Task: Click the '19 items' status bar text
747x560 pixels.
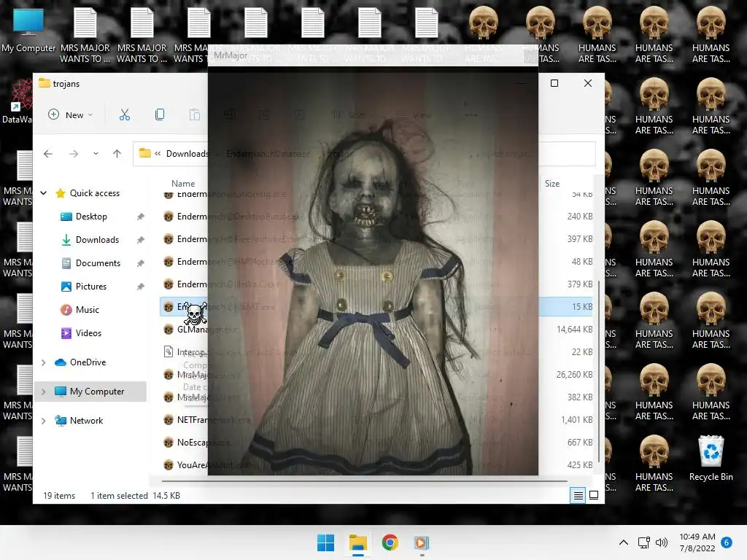Action: pos(59,496)
